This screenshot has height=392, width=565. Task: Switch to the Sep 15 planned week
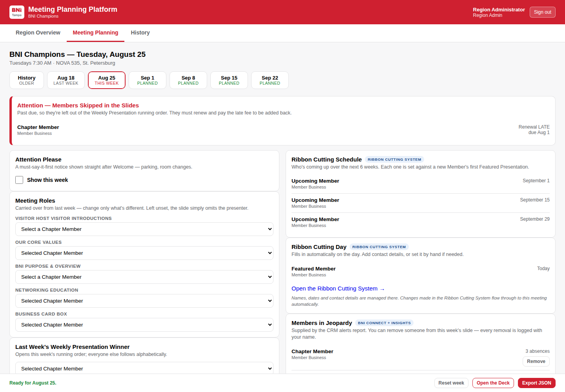(x=229, y=80)
